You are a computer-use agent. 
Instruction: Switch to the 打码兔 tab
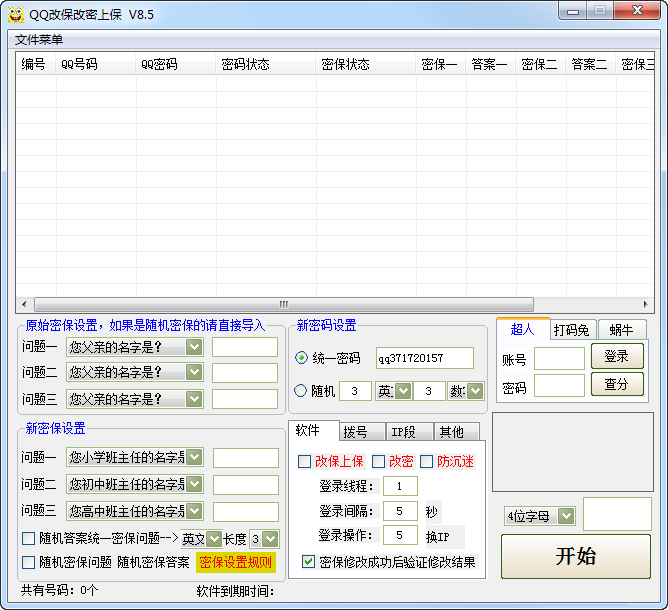coord(572,330)
